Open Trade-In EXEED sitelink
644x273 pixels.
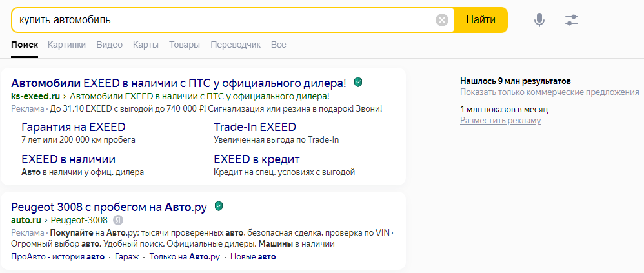click(x=255, y=127)
